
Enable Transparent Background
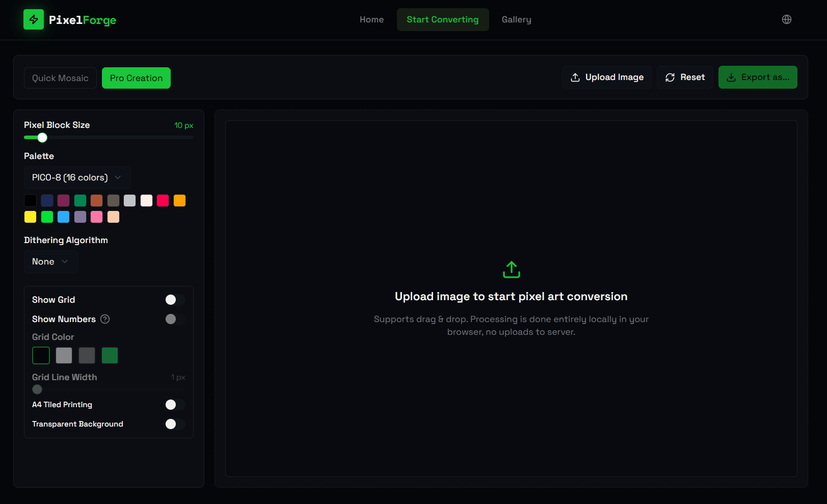[175, 424]
